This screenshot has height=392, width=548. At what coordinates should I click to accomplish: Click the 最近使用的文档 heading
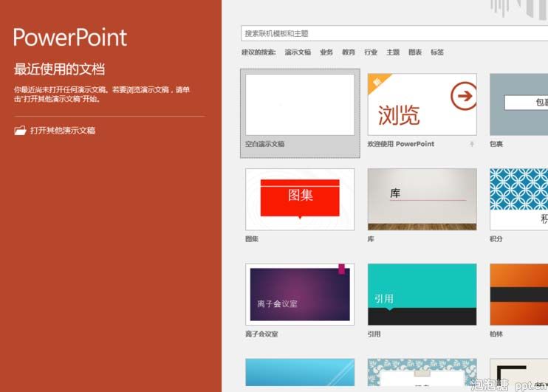[59, 69]
